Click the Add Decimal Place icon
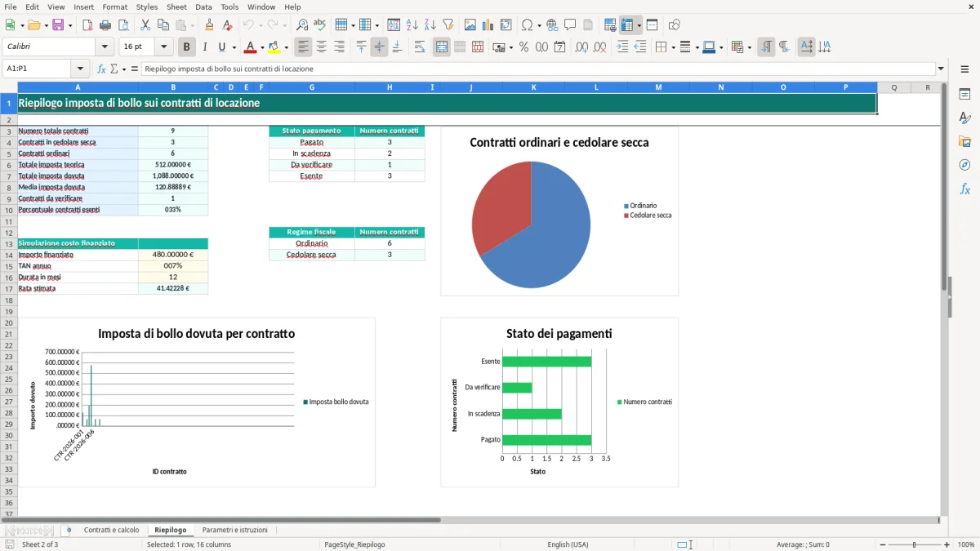 (x=581, y=47)
